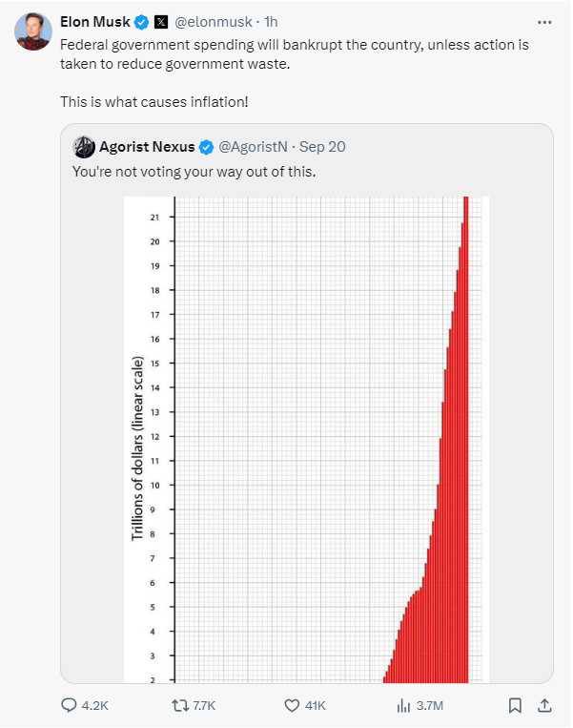Click the Agorist Nexus display name

click(147, 147)
